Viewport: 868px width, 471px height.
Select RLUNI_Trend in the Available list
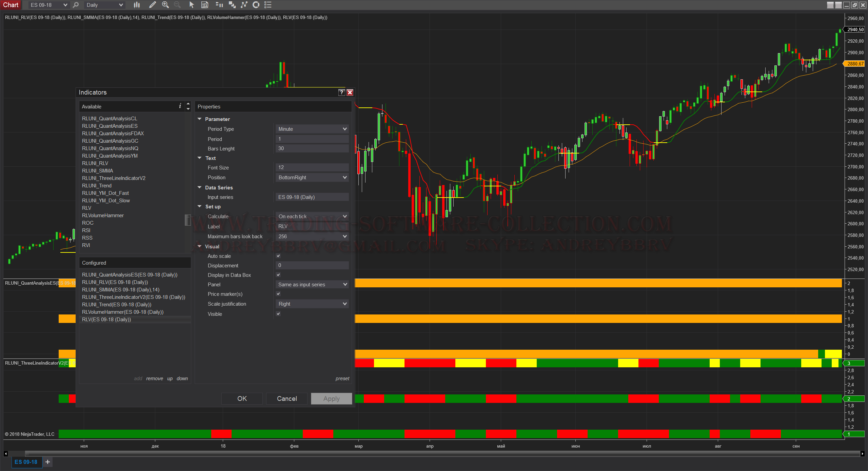97,186
